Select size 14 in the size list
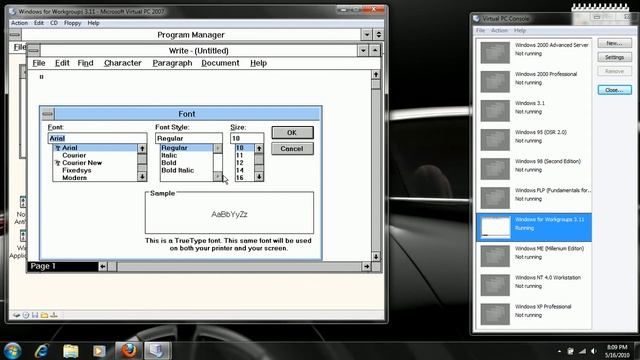This screenshot has height=360, width=640. point(244,170)
